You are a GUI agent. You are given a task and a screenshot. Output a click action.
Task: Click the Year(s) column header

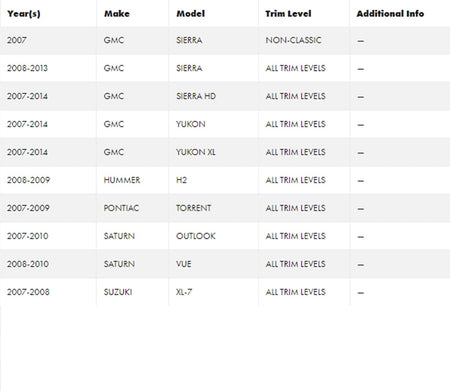[x=24, y=14]
